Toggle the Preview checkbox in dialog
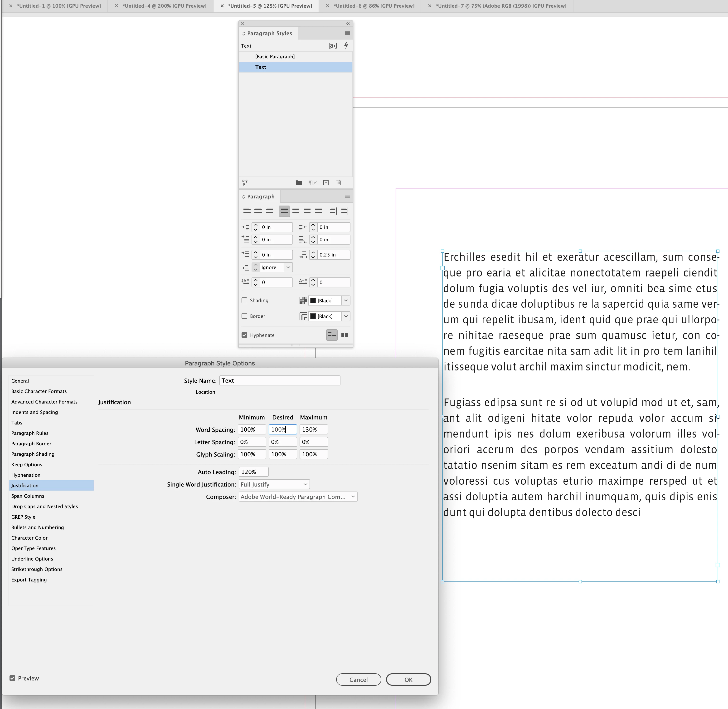 (x=13, y=678)
